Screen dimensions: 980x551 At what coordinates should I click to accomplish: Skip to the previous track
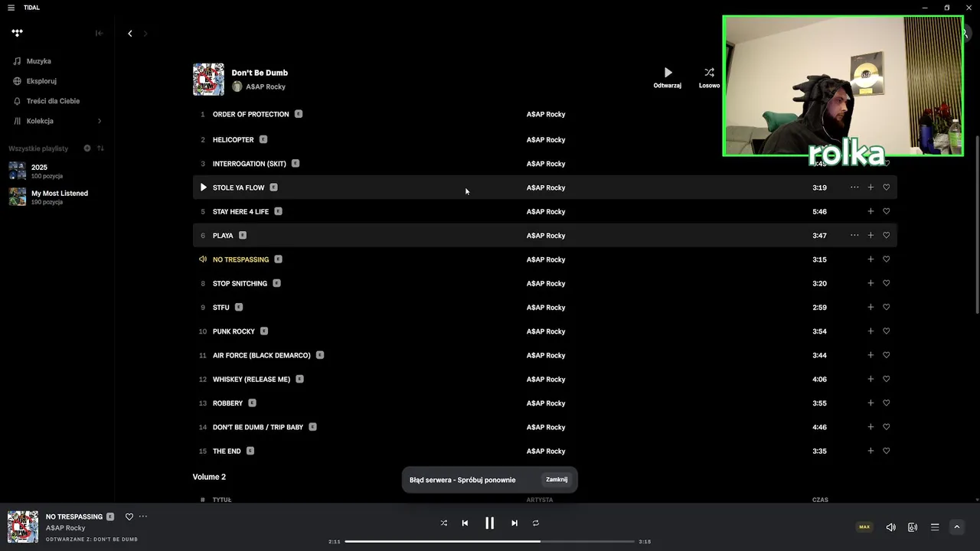[x=465, y=523]
